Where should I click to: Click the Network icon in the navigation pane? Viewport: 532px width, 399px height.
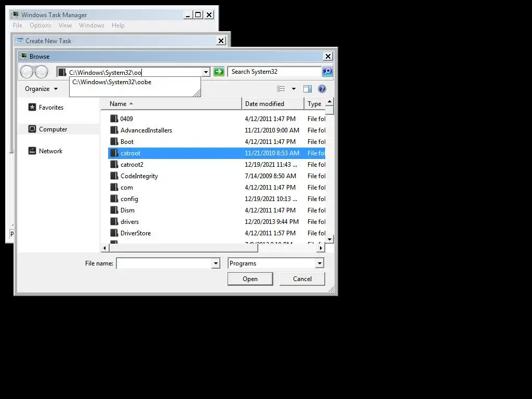click(32, 151)
